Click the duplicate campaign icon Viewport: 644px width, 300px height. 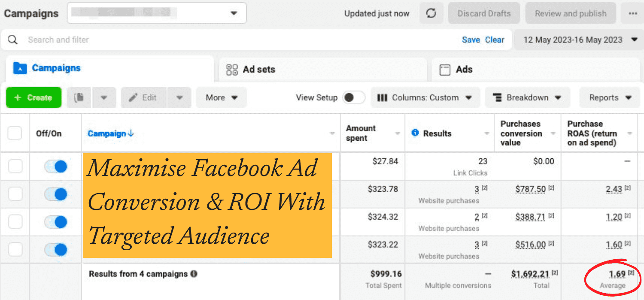79,97
